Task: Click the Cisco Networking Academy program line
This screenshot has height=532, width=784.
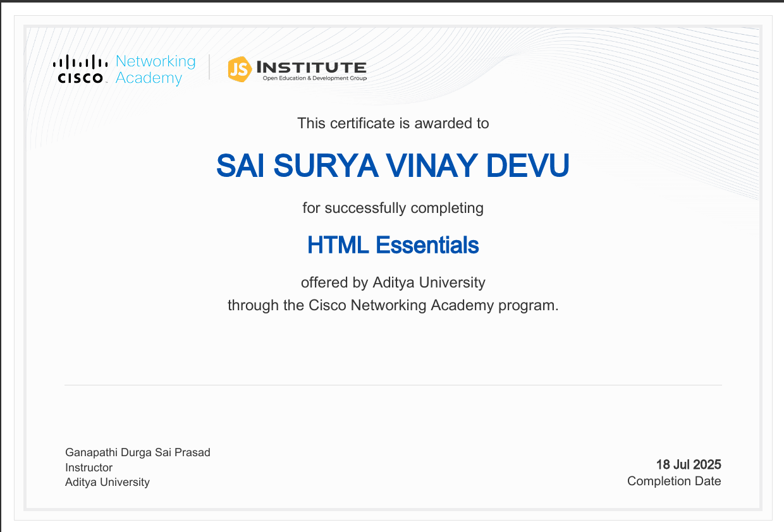Action: coord(393,305)
